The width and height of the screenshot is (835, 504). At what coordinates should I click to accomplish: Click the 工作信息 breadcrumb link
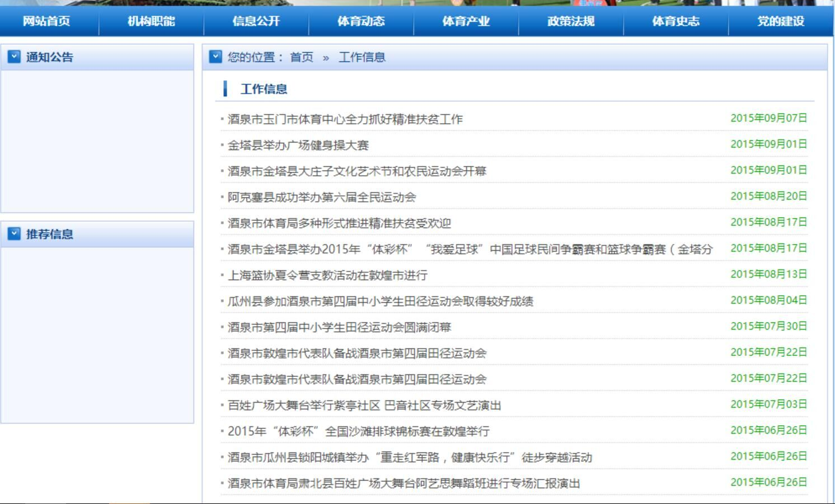point(362,57)
